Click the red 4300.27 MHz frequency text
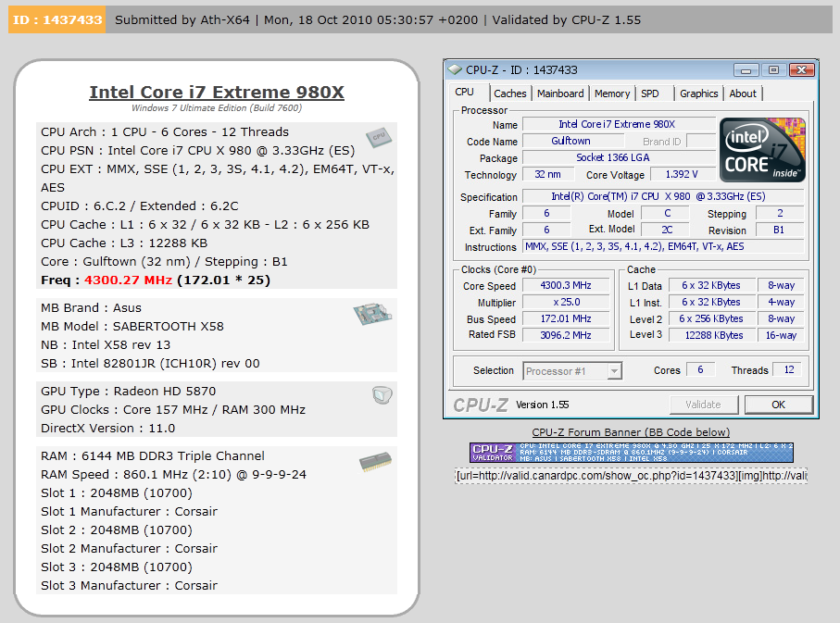Image resolution: width=840 pixels, height=623 pixels. point(128,280)
